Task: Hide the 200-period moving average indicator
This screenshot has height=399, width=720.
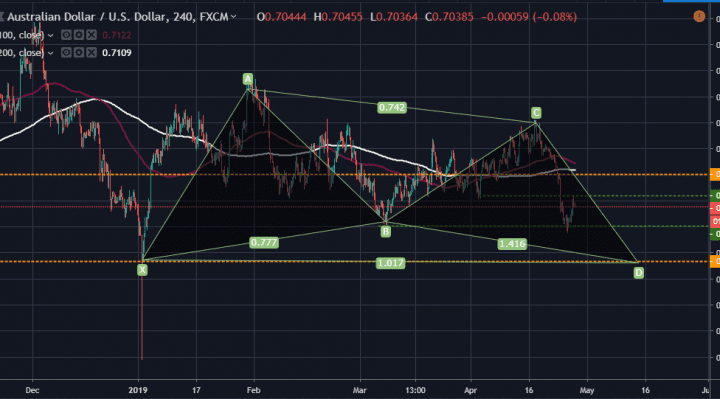Action: coord(66,53)
